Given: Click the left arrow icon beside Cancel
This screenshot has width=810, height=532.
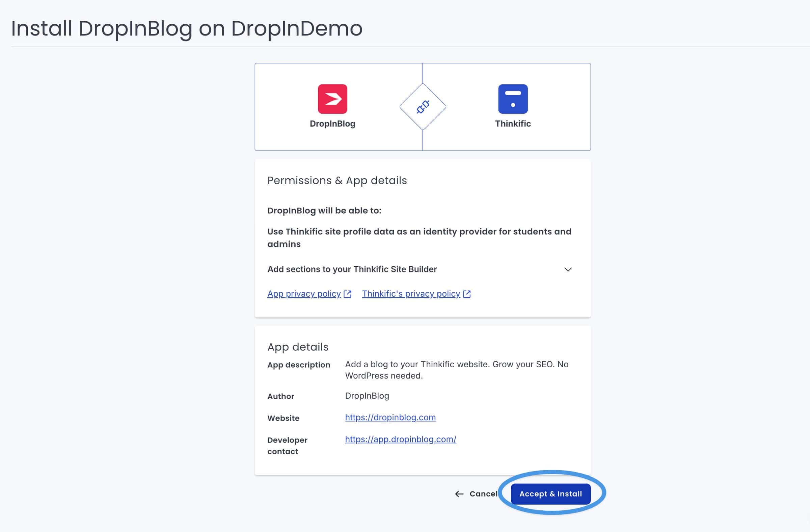Looking at the screenshot, I should pos(459,494).
